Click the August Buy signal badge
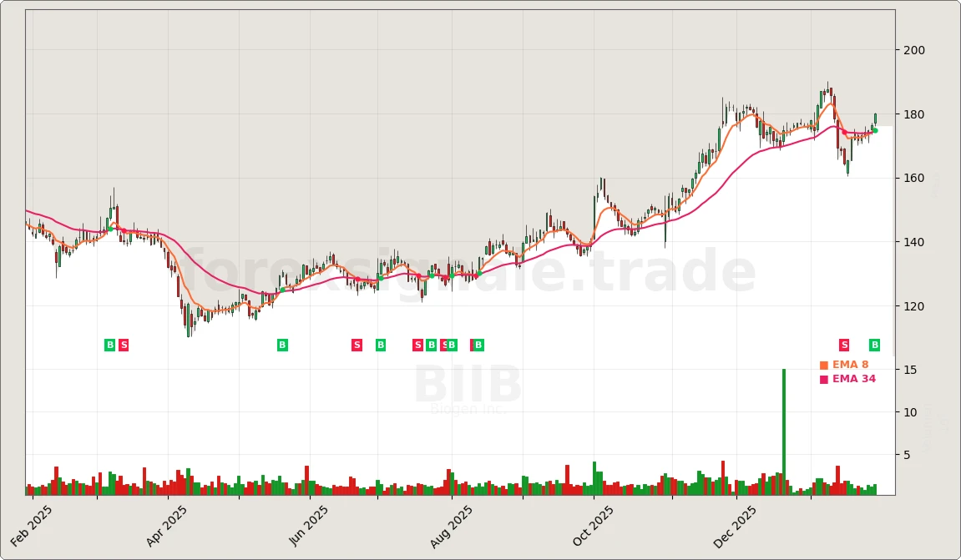 pyautogui.click(x=478, y=345)
